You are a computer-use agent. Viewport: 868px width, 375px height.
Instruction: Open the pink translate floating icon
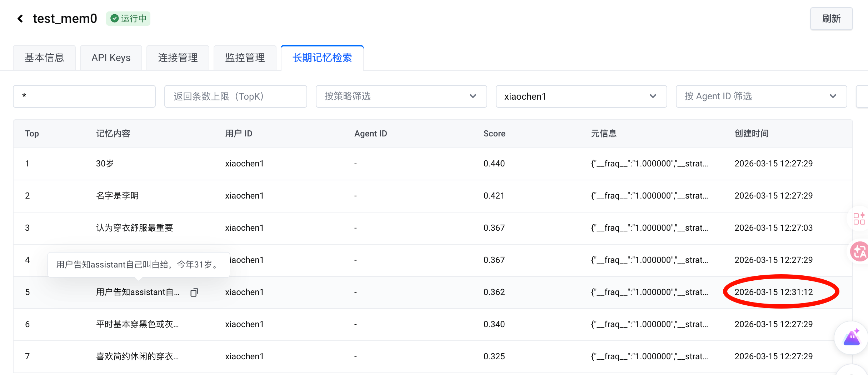pos(859,252)
